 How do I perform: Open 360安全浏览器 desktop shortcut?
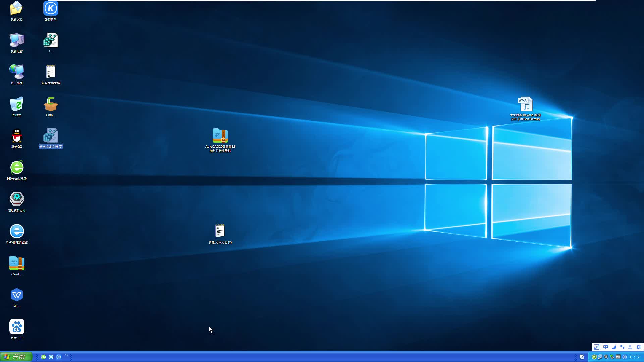(x=17, y=168)
